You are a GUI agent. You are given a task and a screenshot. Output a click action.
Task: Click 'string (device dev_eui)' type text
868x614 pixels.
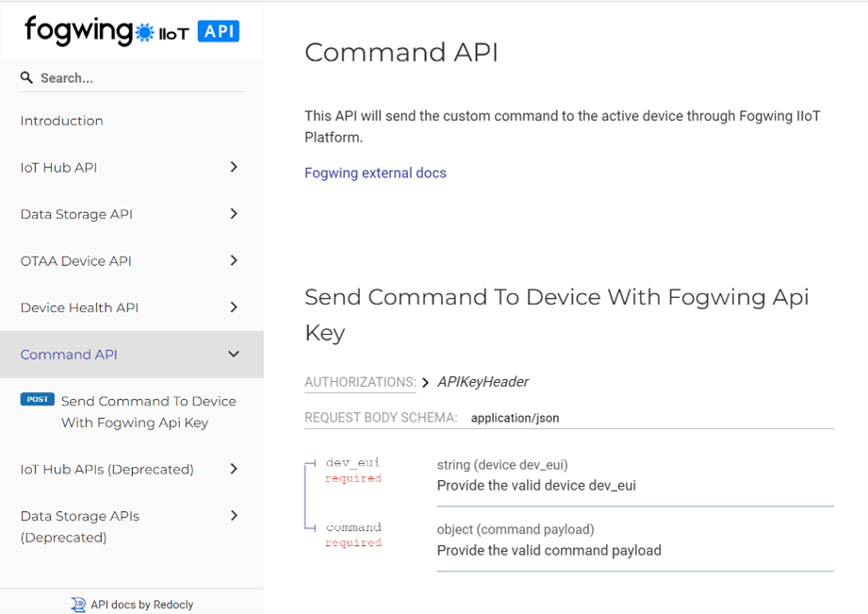pos(502,465)
